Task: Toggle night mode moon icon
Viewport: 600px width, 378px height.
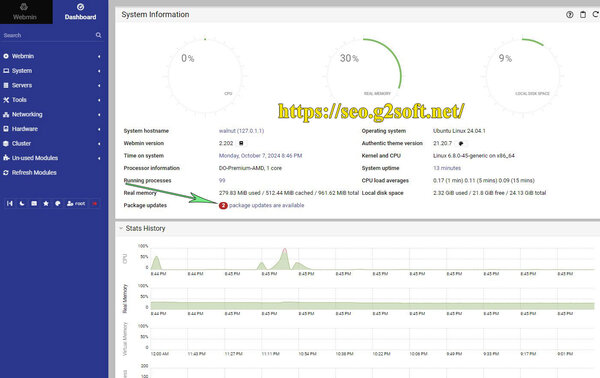Action: pos(22,204)
